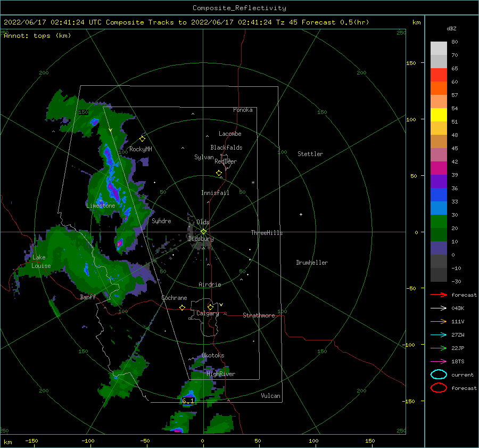Click the 'Annot: tops (km)' annotation text
Image resolution: width=479 pixels, height=448 pixels.
pyautogui.click(x=37, y=36)
